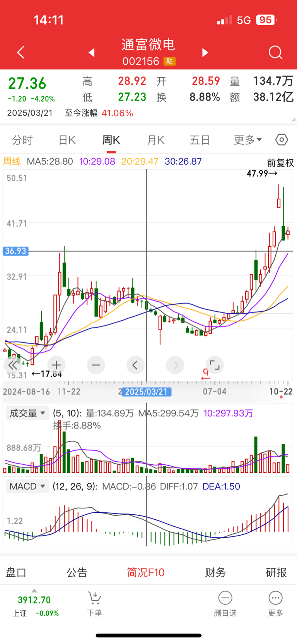Switch to the previous stock
This screenshot has height=644, width=297.
click(92, 52)
